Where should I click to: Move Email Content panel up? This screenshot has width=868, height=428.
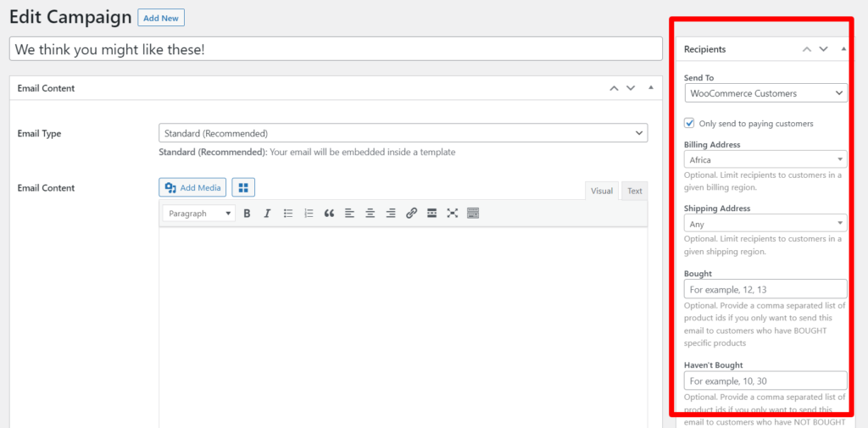614,88
